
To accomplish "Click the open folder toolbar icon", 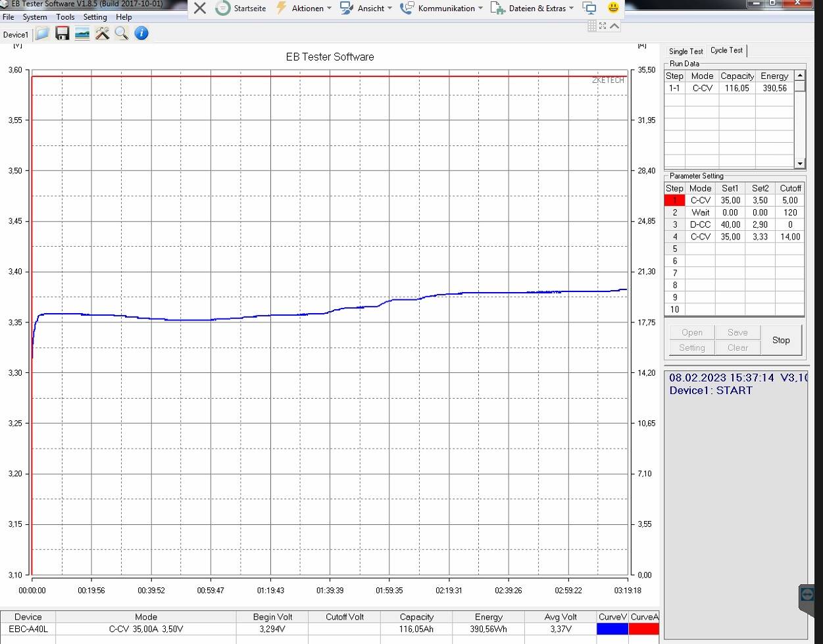I will tap(43, 34).
